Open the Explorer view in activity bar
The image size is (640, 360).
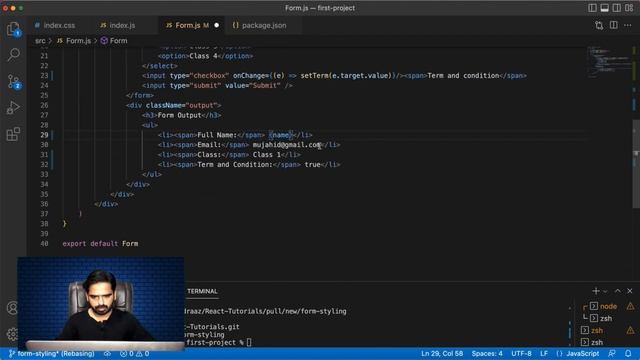point(13,29)
